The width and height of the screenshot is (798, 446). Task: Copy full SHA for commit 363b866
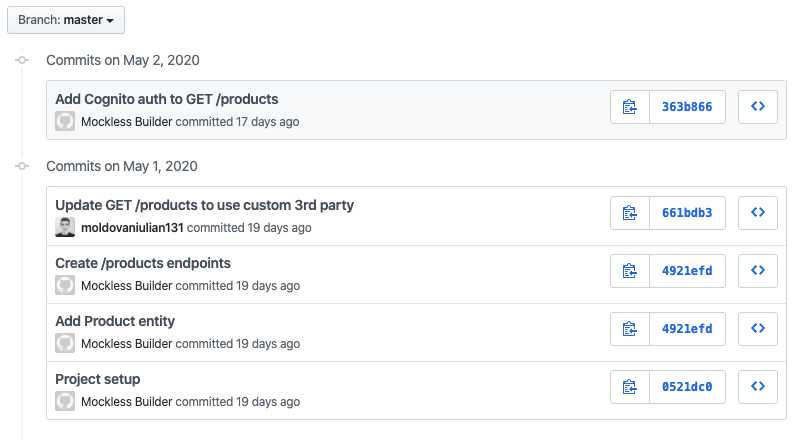pyautogui.click(x=630, y=107)
